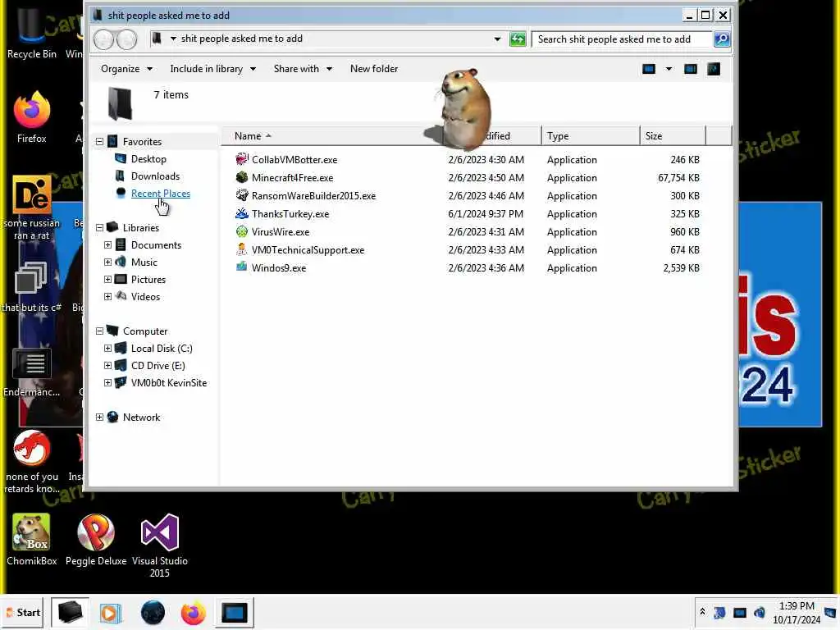Screen dimensions: 840x630
Task: Go to Desktop in Favorites
Action: [x=148, y=159]
